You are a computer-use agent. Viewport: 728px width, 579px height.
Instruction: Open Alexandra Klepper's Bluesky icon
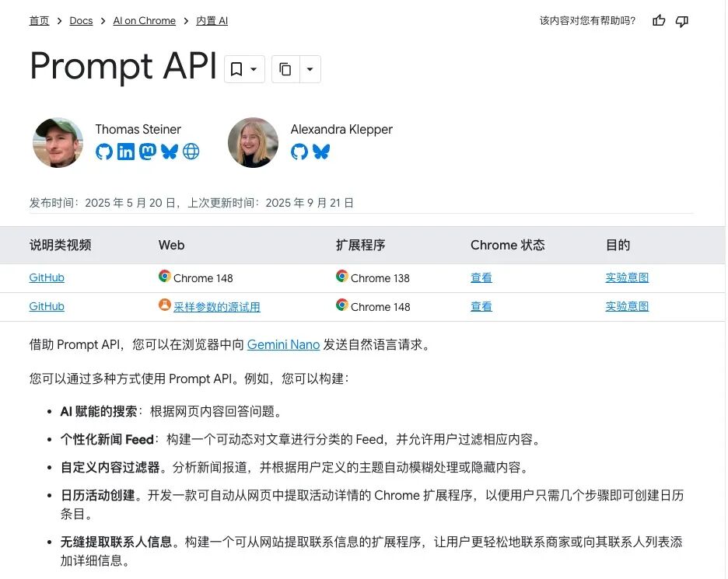pyautogui.click(x=321, y=152)
